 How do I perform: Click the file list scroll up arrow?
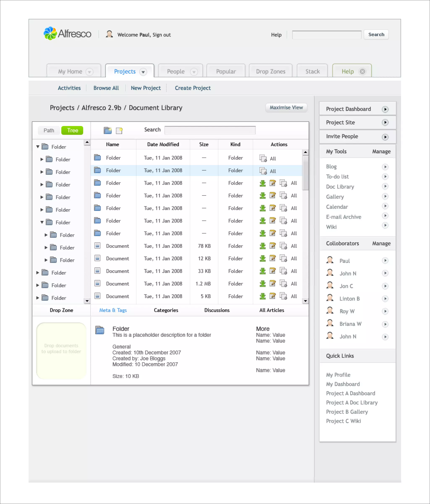(305, 152)
